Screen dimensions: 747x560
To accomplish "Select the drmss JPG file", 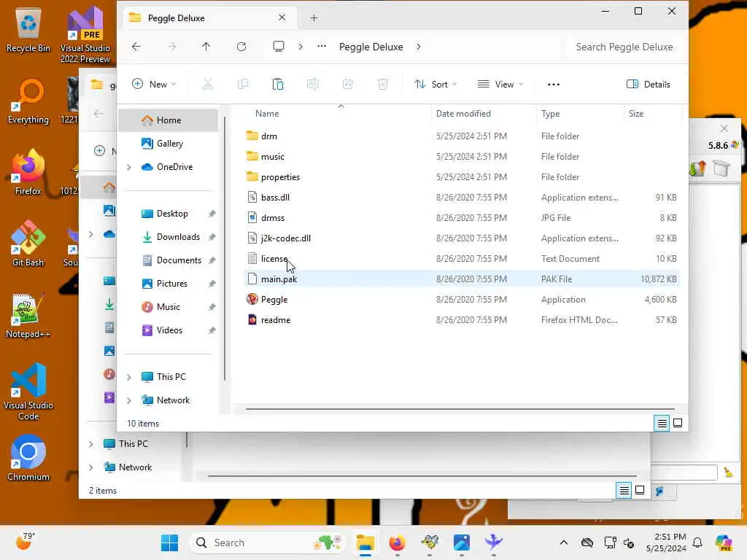I will [x=462, y=218].
